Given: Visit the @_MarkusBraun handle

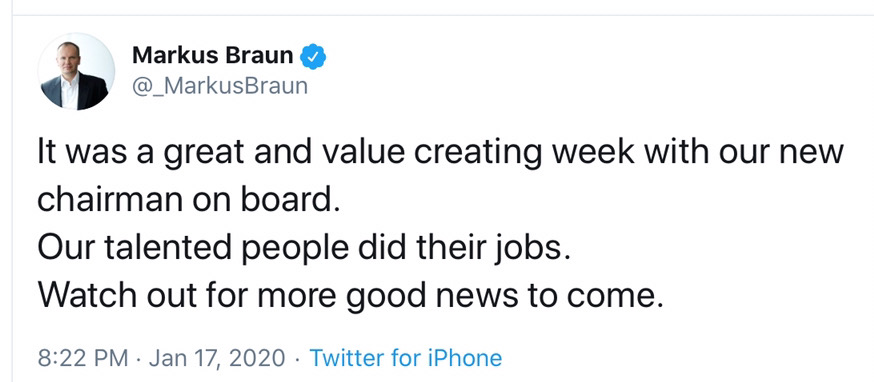Looking at the screenshot, I should (x=220, y=86).
